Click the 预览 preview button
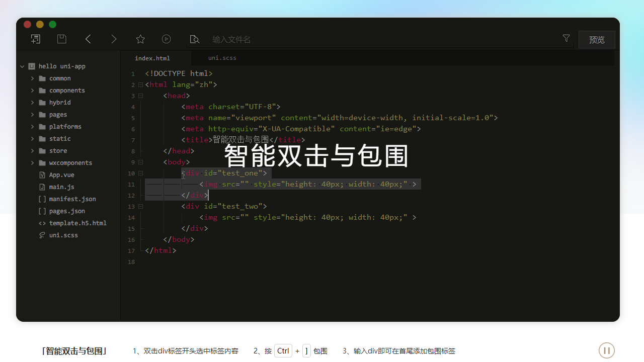Viewport: 644px width, 362px height. pyautogui.click(x=597, y=39)
